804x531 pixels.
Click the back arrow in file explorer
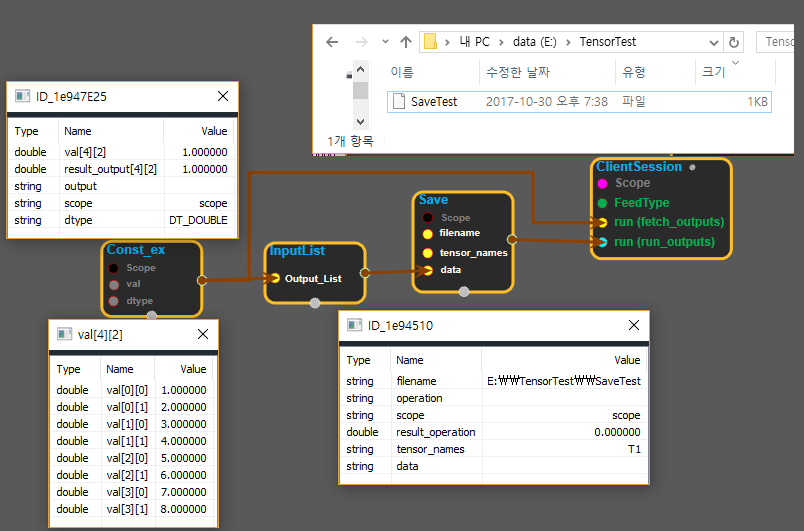[332, 42]
